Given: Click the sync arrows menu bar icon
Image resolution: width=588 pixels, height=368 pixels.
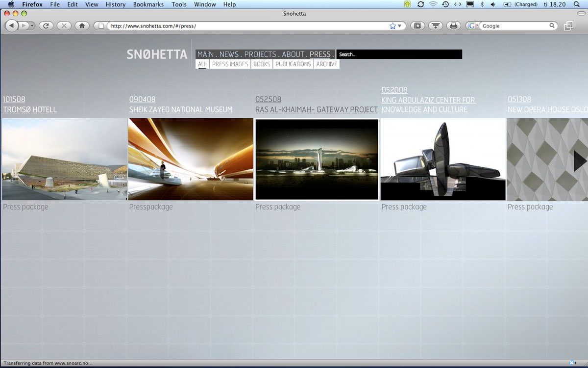Looking at the screenshot, I should [420, 4].
